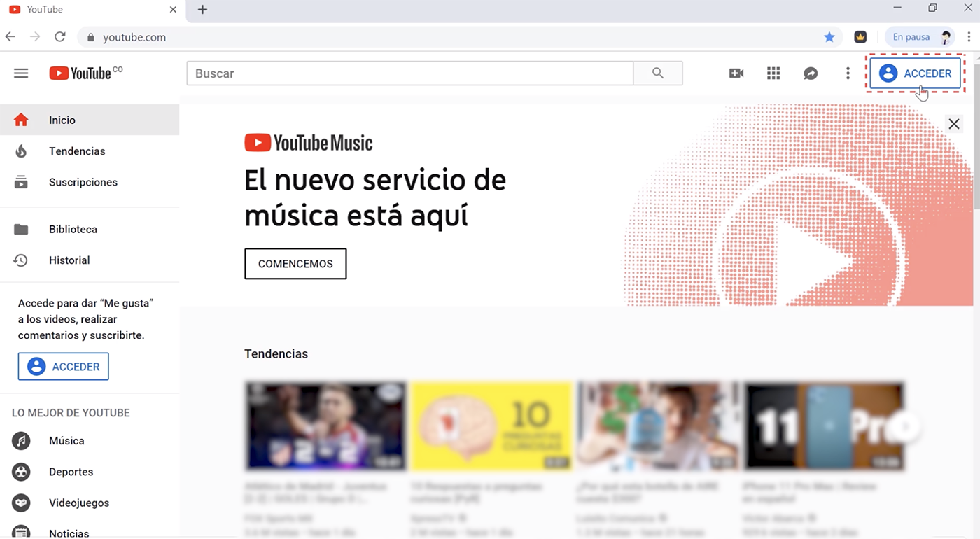Reload the YouTube page
This screenshot has height=539, width=980.
point(60,36)
